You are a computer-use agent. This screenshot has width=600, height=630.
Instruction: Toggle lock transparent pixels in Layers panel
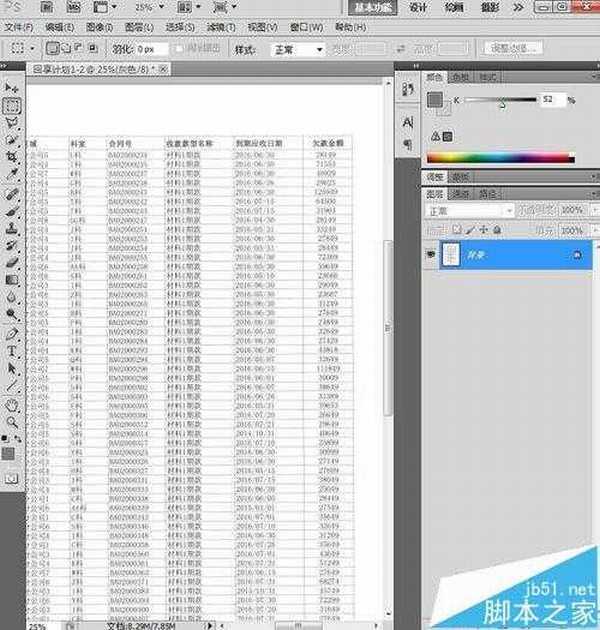[457, 230]
